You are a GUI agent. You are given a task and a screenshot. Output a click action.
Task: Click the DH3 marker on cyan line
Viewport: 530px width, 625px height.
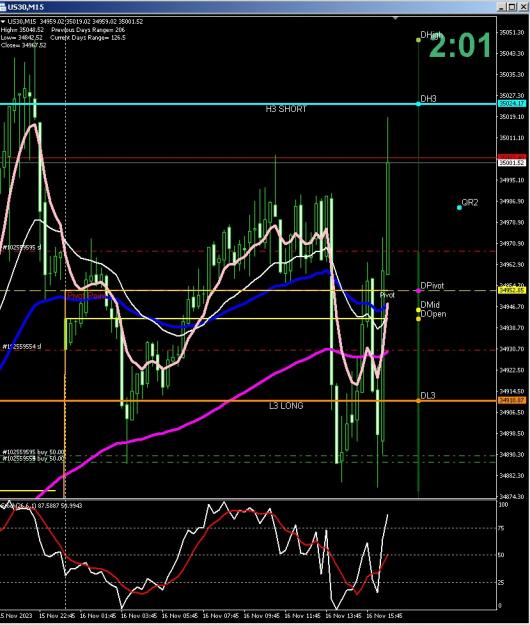pos(418,104)
